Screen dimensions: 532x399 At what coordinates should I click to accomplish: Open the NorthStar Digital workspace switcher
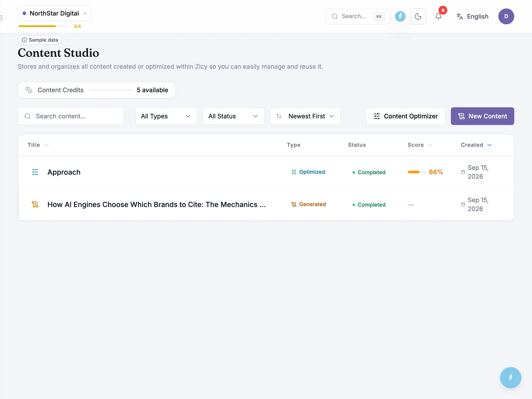click(x=55, y=14)
